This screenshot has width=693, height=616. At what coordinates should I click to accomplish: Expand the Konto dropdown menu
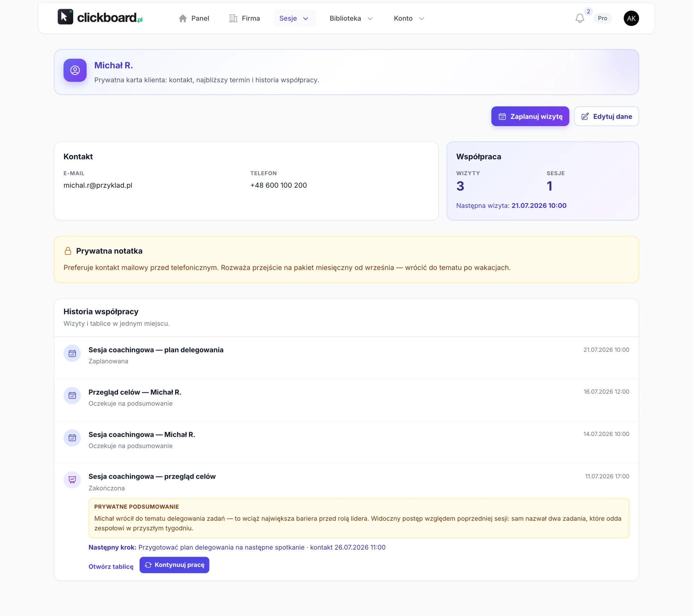pos(409,18)
